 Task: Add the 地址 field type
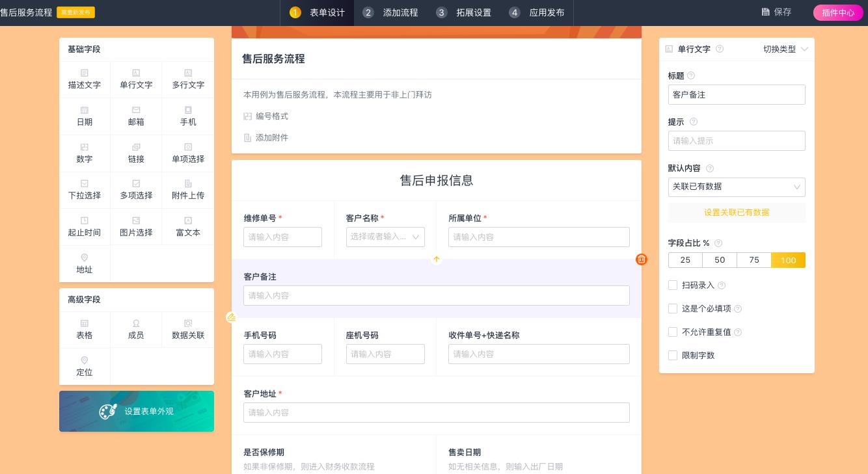pyautogui.click(x=85, y=263)
